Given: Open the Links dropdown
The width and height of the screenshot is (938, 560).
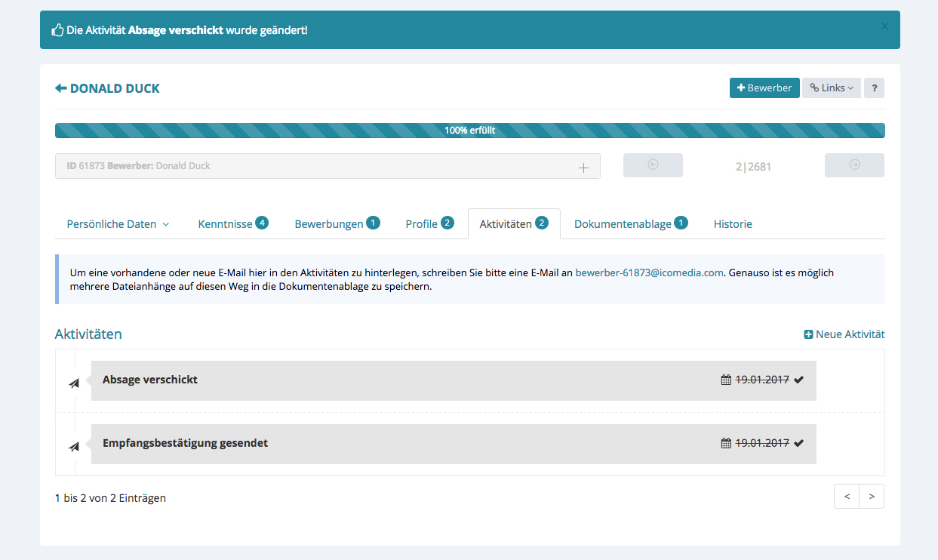Looking at the screenshot, I should [832, 88].
